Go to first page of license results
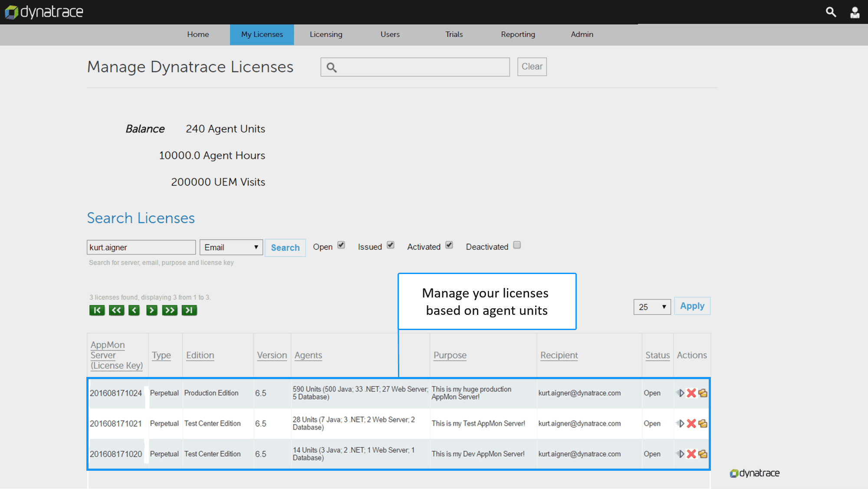 click(x=97, y=310)
